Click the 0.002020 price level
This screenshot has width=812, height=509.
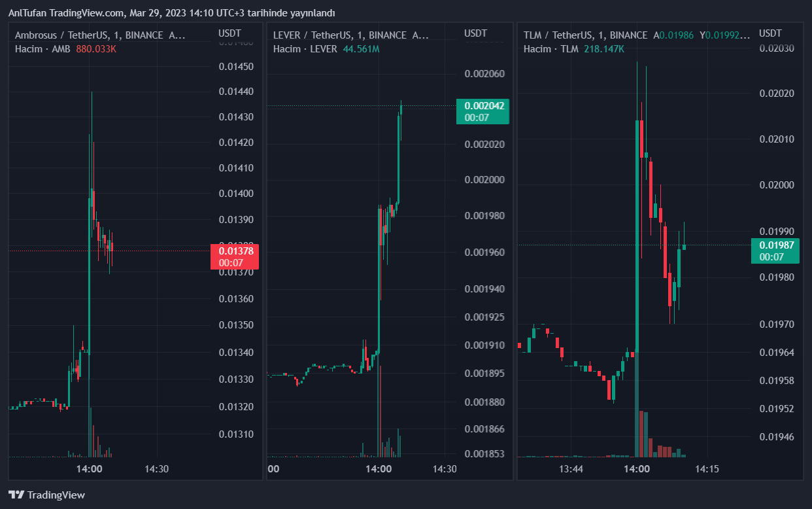coord(484,144)
